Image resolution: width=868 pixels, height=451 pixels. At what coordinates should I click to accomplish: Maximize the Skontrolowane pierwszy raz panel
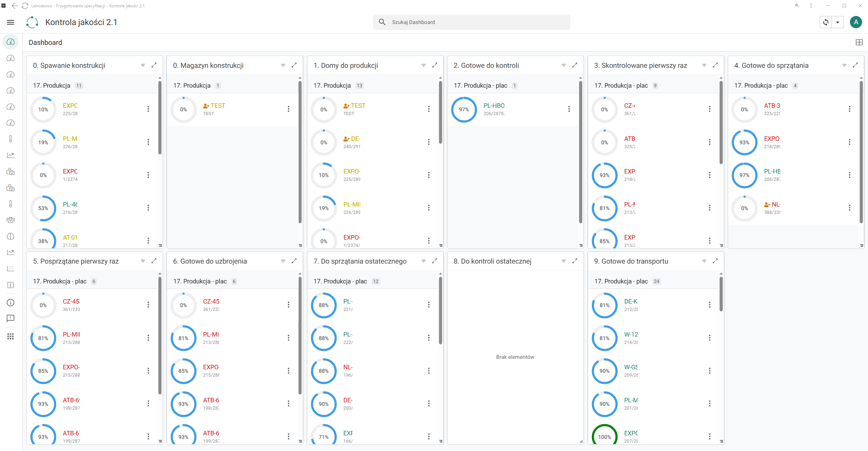click(715, 65)
